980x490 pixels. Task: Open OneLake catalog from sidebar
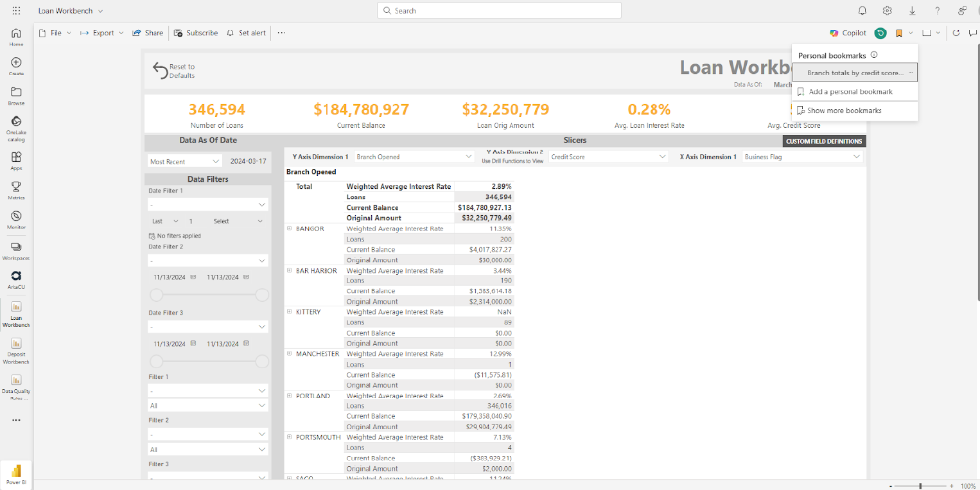pos(16,128)
